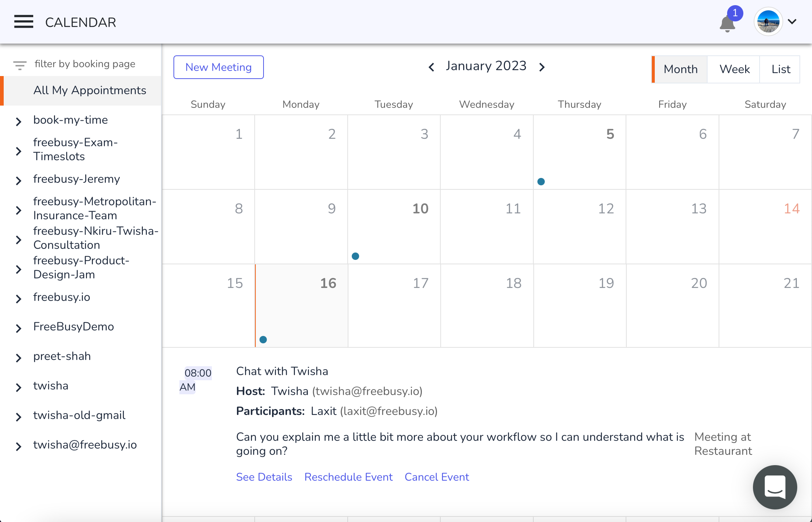The height and width of the screenshot is (522, 812).
Task: Open the account dropdown arrow
Action: coord(792,22)
